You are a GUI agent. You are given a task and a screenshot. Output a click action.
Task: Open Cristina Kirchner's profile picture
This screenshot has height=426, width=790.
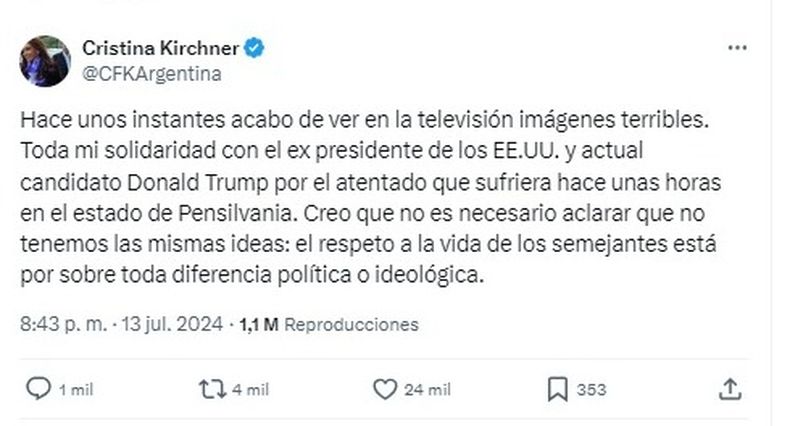point(45,61)
